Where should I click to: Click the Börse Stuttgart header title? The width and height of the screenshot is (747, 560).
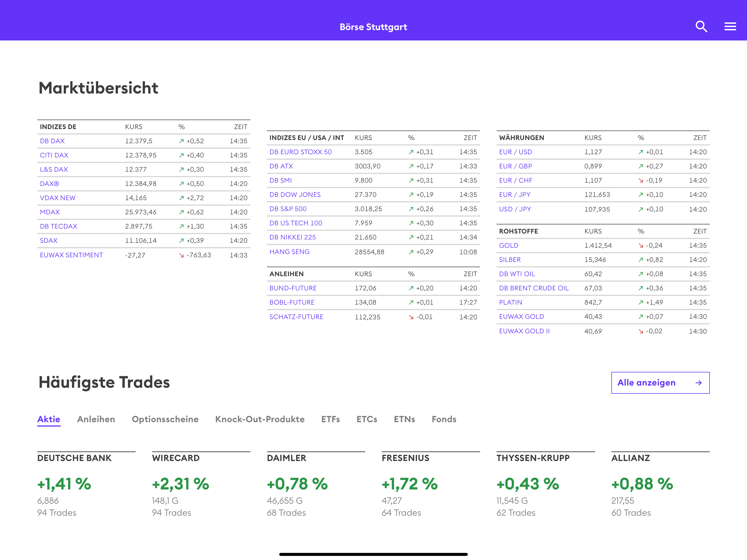373,27
